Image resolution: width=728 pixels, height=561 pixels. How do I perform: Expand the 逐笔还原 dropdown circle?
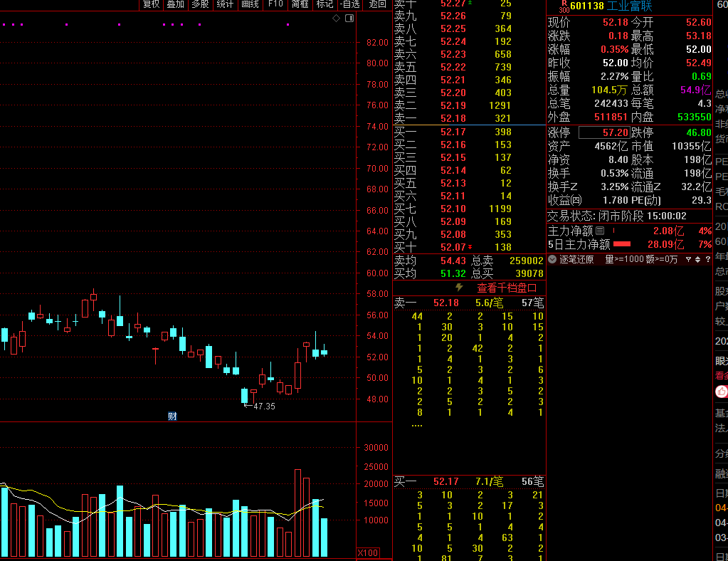pos(552,259)
